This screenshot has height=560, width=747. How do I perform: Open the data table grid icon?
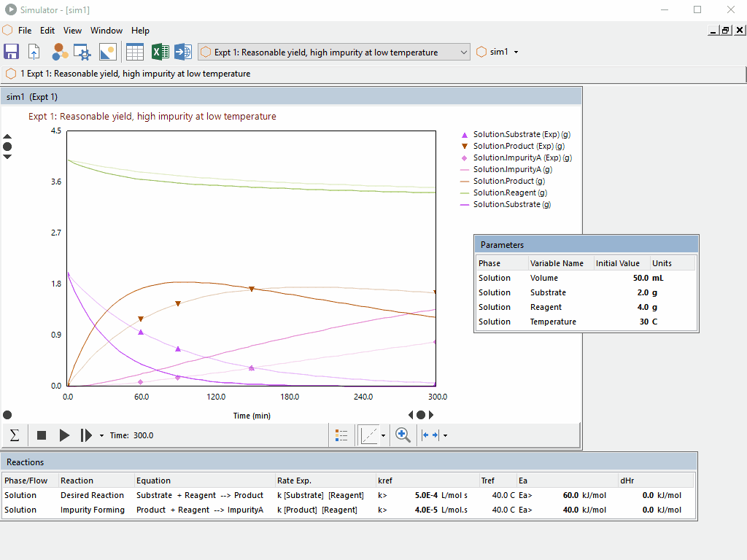(x=134, y=52)
